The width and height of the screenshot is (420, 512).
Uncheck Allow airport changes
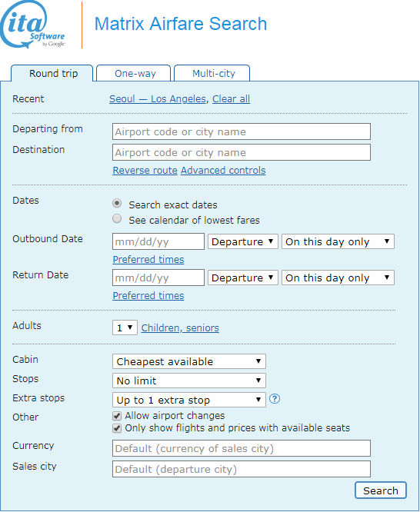[x=117, y=416]
